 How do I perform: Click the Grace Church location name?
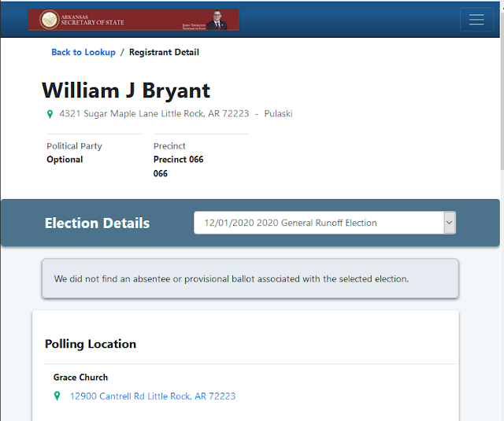(x=80, y=378)
